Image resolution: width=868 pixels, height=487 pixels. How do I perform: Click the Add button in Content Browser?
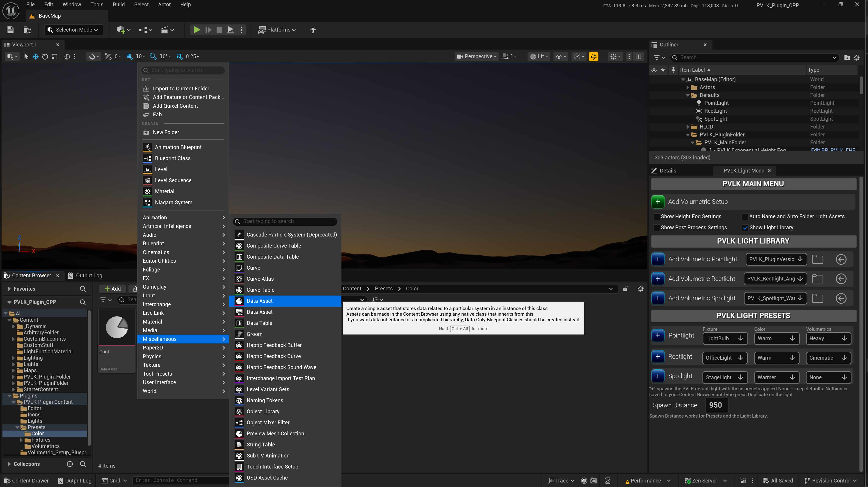112,289
